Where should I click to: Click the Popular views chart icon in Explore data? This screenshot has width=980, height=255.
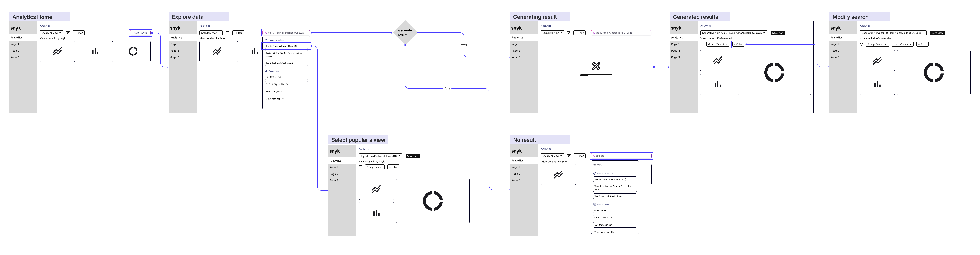266,71
